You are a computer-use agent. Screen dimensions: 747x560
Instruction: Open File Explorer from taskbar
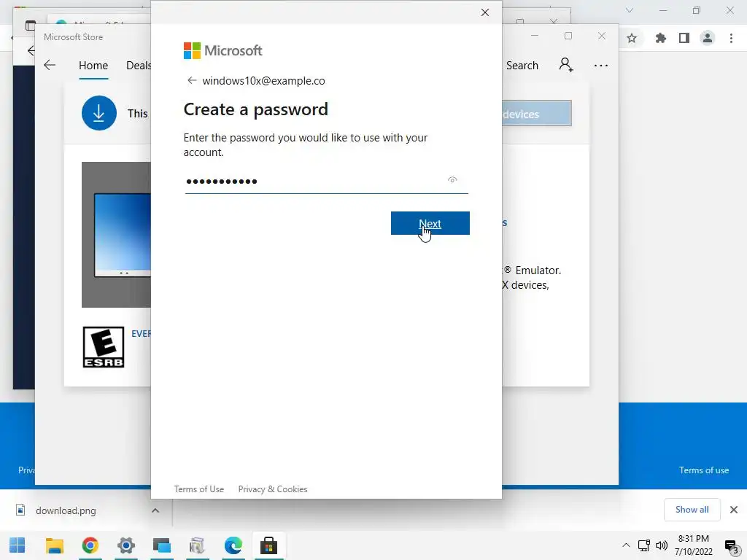click(x=54, y=545)
